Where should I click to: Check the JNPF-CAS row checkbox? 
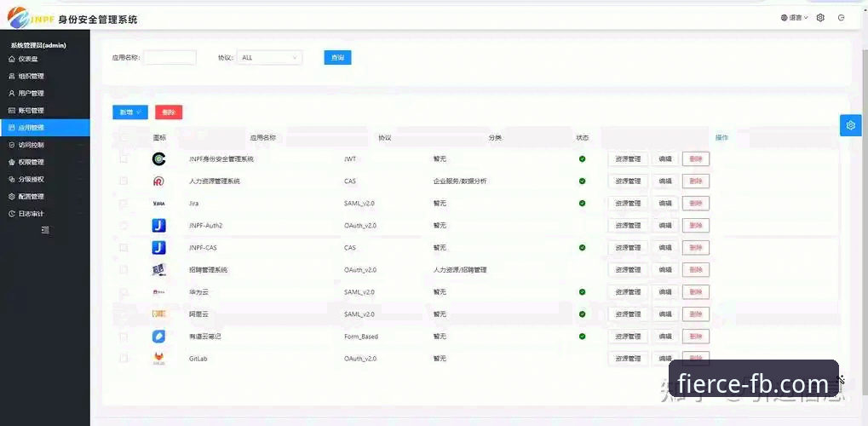coord(124,248)
